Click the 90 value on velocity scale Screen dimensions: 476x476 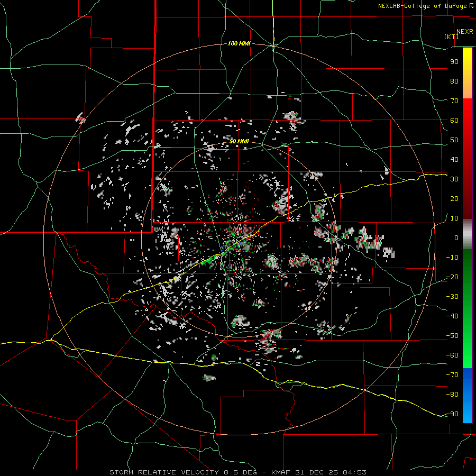click(x=454, y=62)
